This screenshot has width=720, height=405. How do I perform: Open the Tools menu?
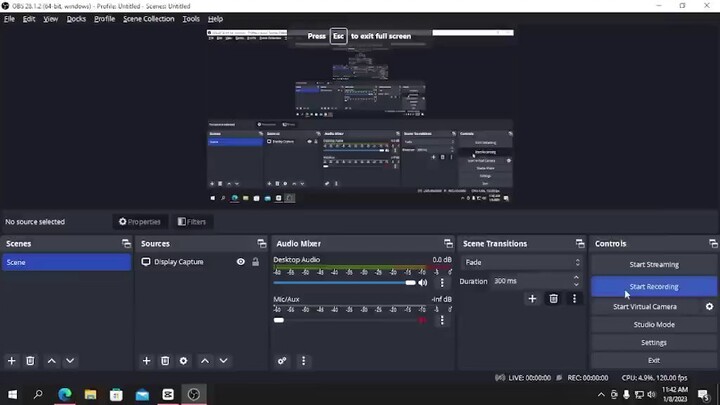tap(191, 19)
